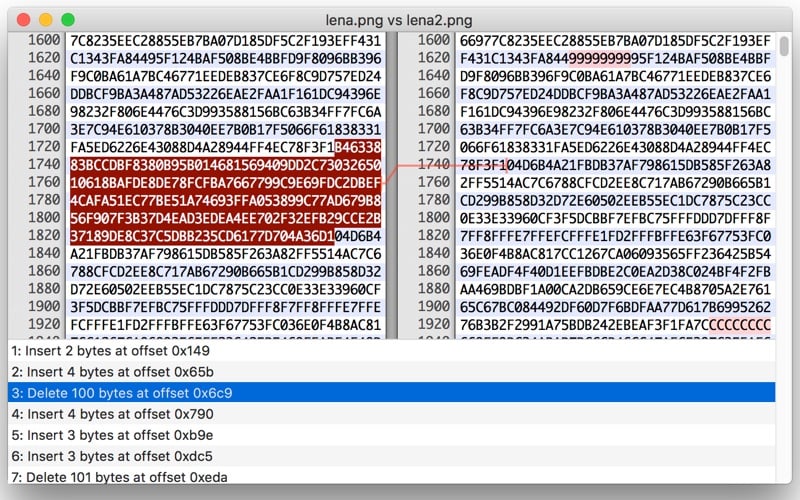The width and height of the screenshot is (800, 500).
Task: Select diff entry 'Insert 3 bytes at offset 0xb9e'
Action: point(391,435)
